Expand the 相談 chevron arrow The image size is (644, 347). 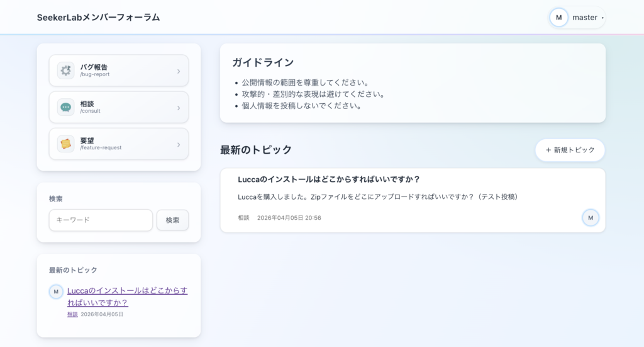point(179,108)
